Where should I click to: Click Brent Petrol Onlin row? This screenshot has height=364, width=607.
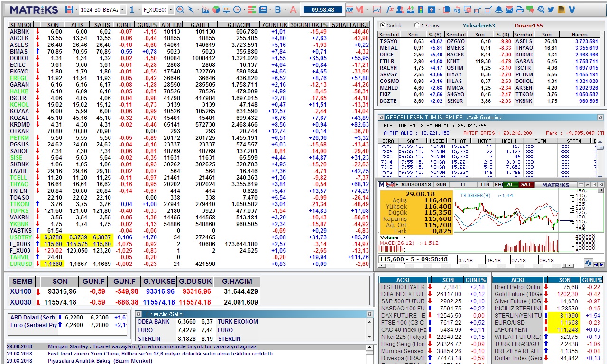548,287
